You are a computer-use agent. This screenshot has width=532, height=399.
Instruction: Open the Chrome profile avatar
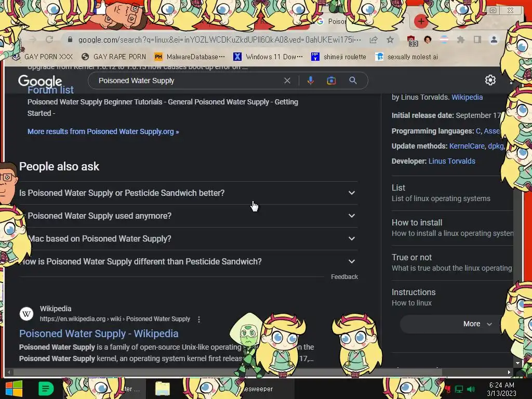pyautogui.click(x=494, y=39)
